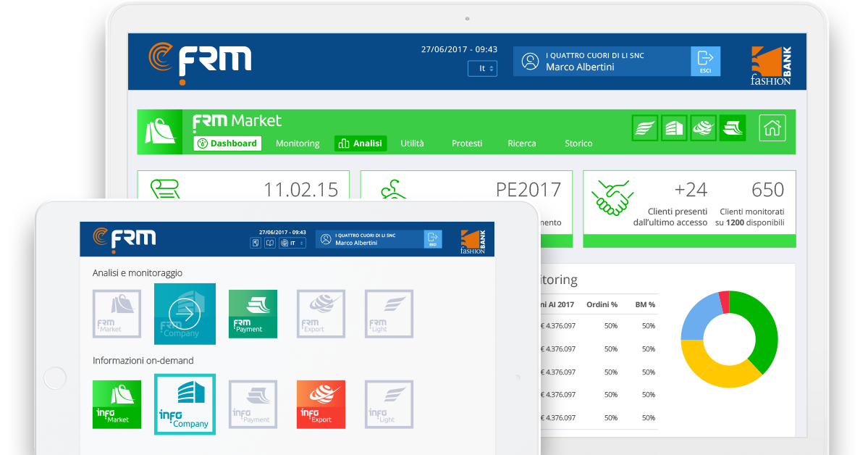Click the 'Al 2017' column header
This screenshot has height=455, width=868.
561,305
